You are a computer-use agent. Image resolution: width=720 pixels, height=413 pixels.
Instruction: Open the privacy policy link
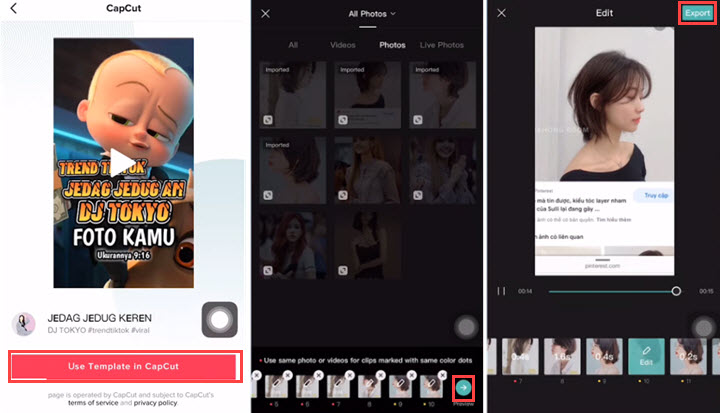[155, 403]
